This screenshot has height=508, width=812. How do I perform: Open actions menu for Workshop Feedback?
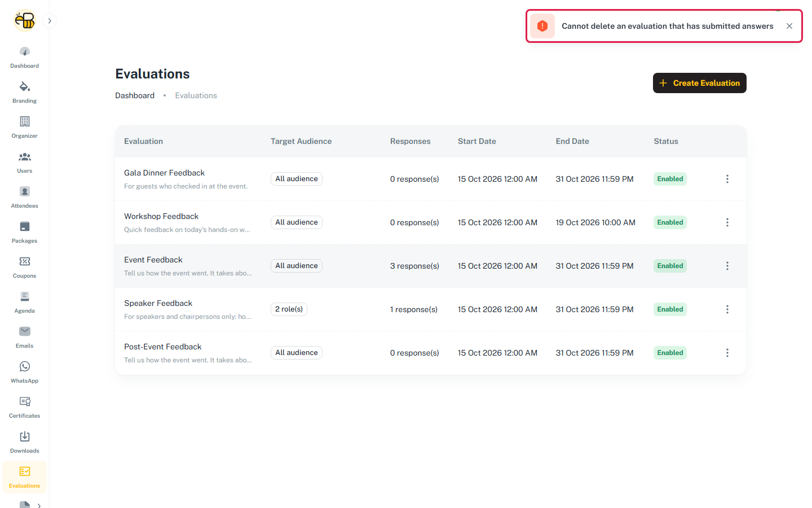(727, 222)
